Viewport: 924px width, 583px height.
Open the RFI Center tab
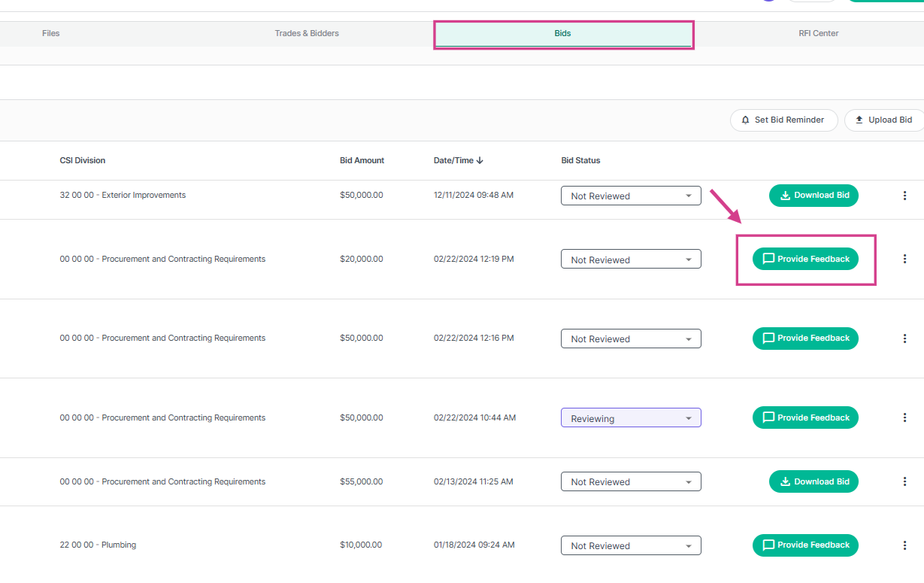819,33
